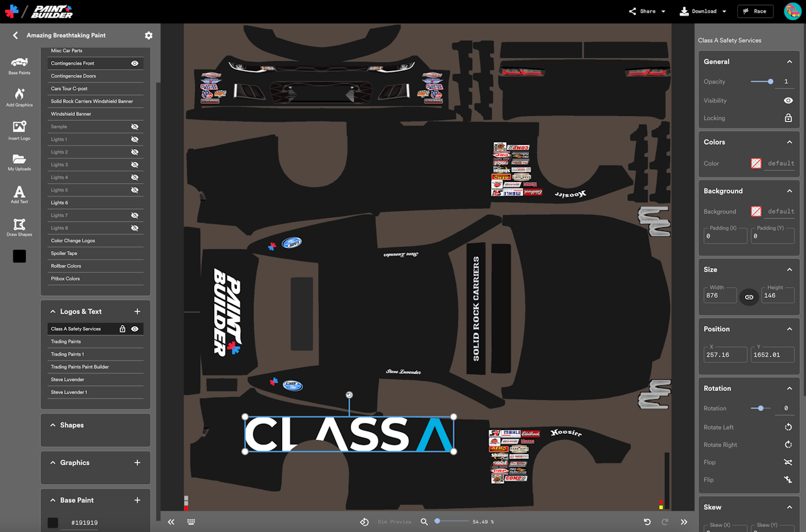Viewport: 806px width, 532px height.
Task: Toggle lock on Class A Safety Services layer
Action: tap(122, 329)
